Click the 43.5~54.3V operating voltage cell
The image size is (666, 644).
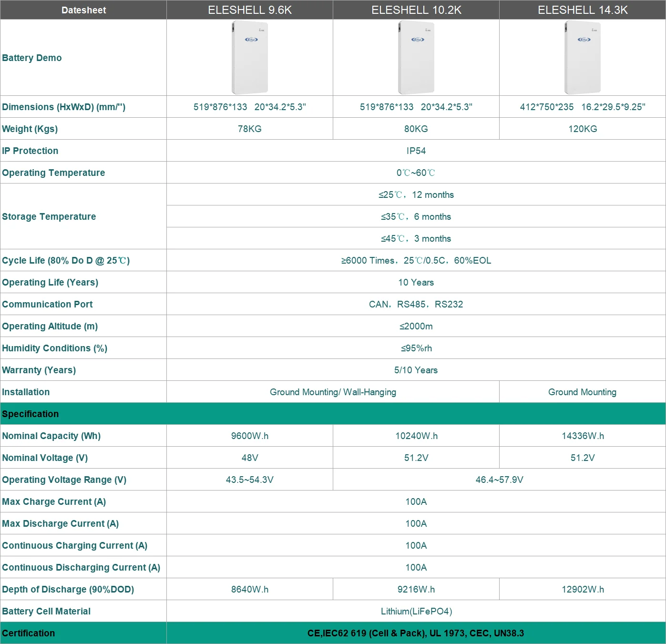(x=249, y=480)
